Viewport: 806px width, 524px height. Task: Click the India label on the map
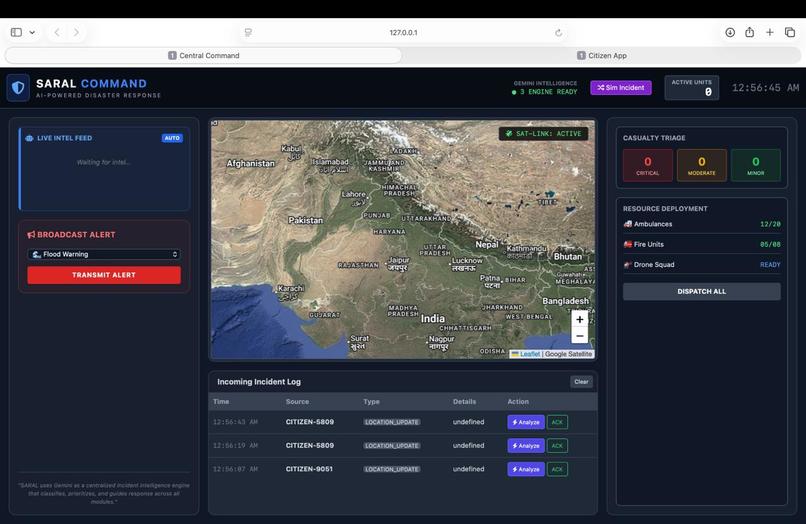(x=433, y=318)
